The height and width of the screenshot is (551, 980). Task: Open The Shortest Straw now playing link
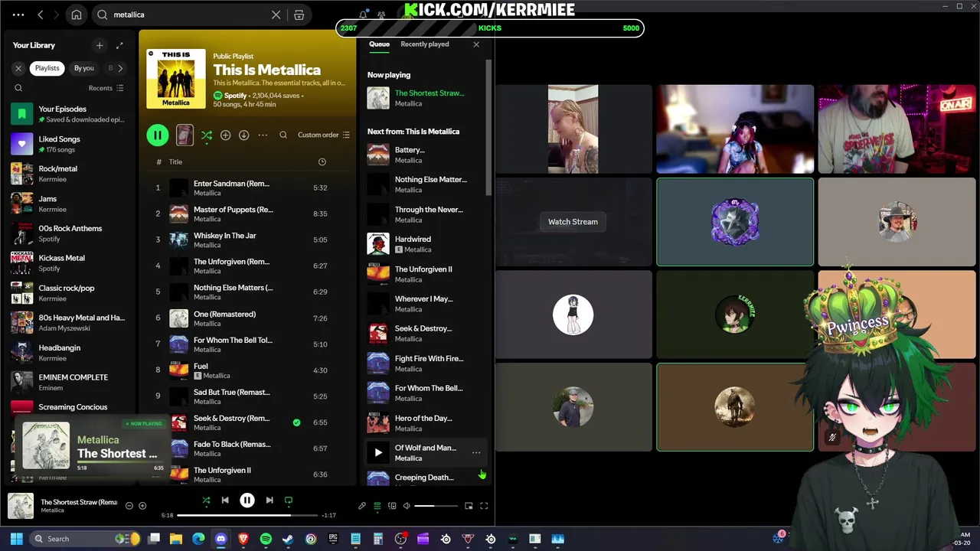point(430,93)
